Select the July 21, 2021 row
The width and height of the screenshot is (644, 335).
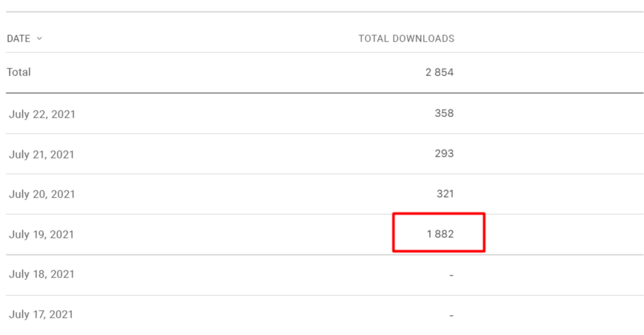click(x=325, y=153)
